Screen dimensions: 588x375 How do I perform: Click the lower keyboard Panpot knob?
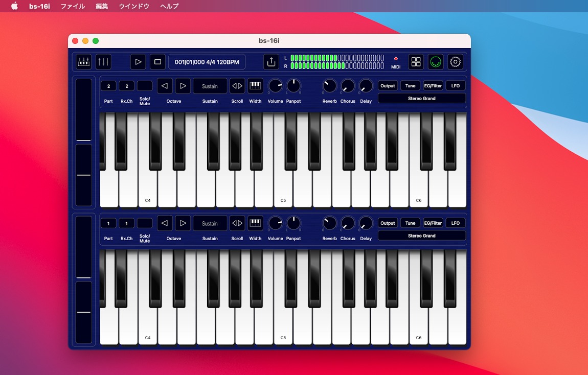(x=293, y=224)
